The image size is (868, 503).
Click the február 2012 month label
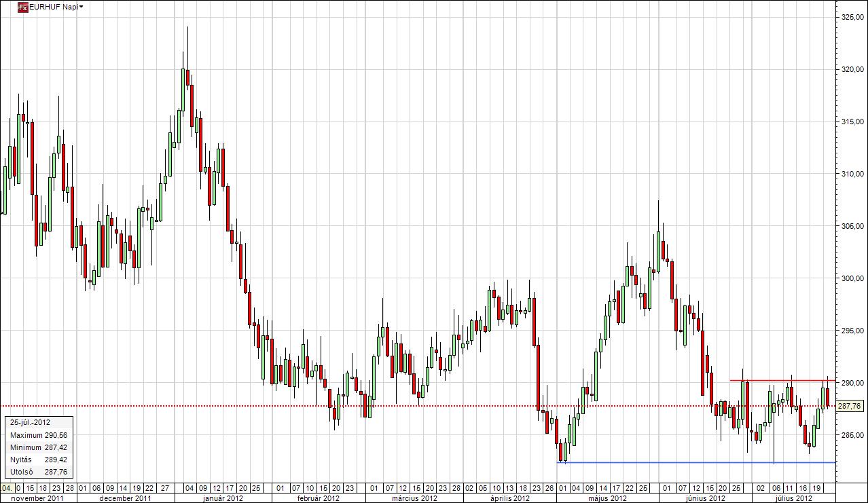pos(317,498)
